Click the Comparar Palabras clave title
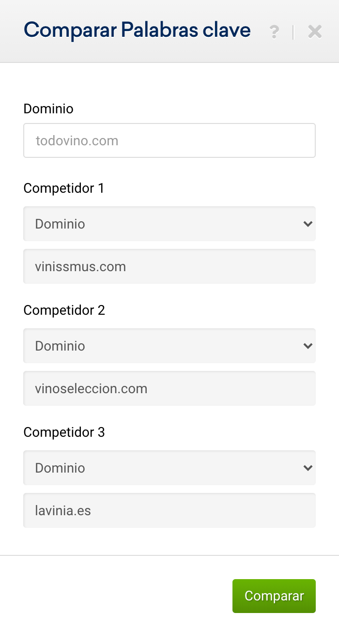The height and width of the screenshot is (644, 339). point(137,30)
